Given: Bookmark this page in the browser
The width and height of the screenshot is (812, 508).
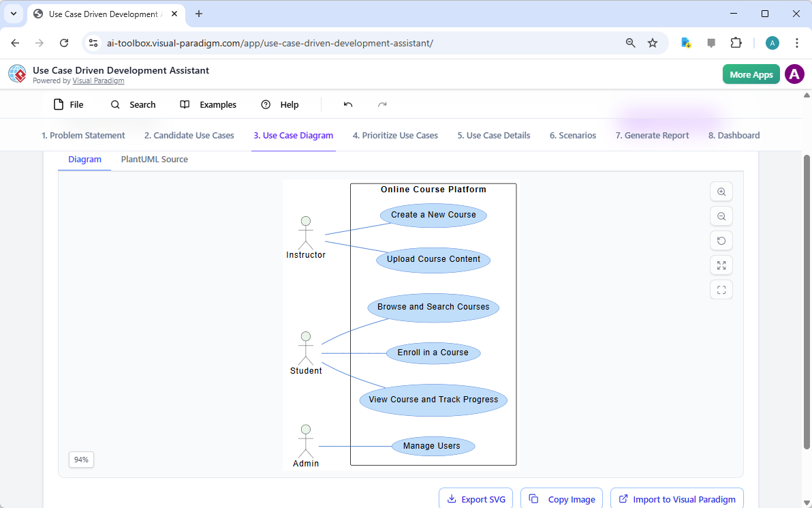Looking at the screenshot, I should 653,42.
